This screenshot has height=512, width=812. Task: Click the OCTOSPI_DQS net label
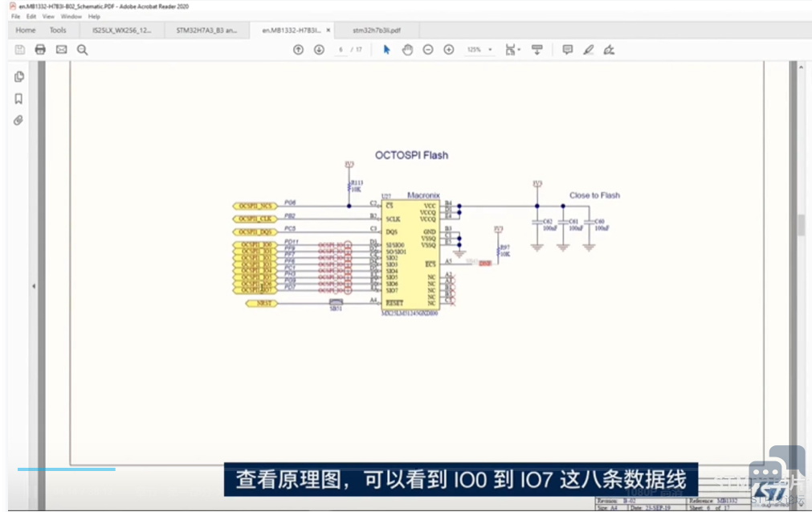(x=255, y=231)
